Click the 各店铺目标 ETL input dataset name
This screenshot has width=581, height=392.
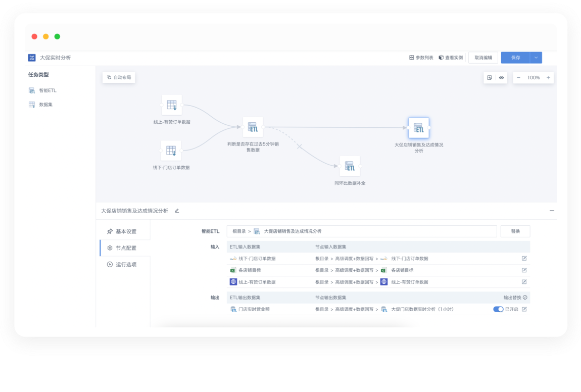[250, 270]
